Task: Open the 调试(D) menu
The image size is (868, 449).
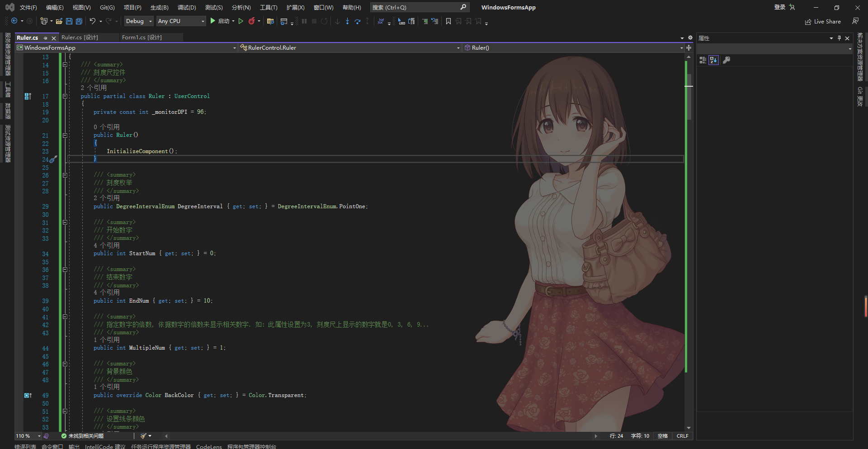Action: 187,7
